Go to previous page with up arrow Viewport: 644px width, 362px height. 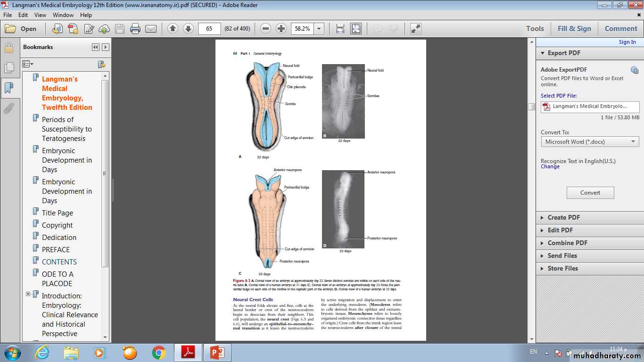click(x=173, y=29)
